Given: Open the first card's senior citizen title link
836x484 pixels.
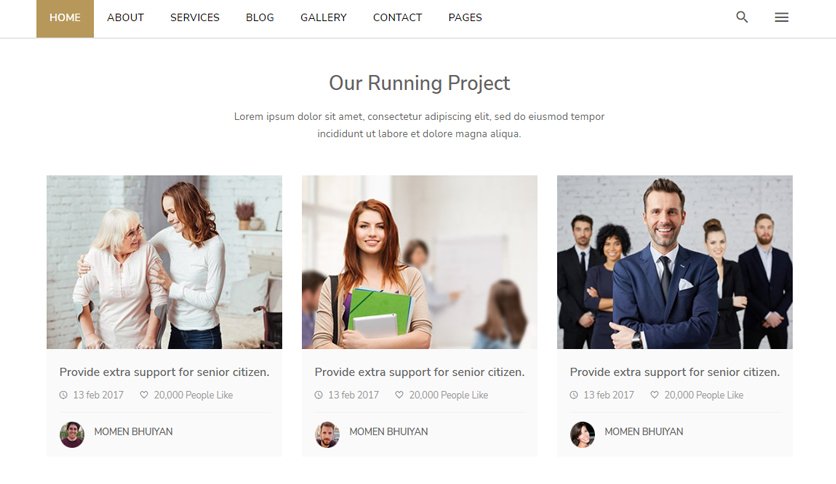Looking at the screenshot, I should pyautogui.click(x=164, y=372).
